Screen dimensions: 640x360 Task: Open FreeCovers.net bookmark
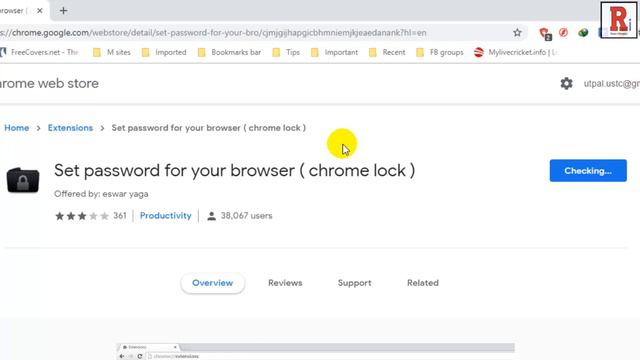tap(39, 52)
